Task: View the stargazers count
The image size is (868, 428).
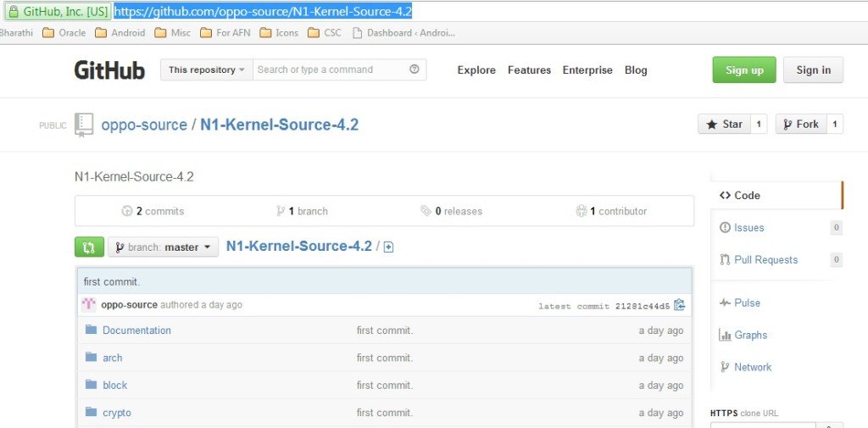Action: pyautogui.click(x=759, y=124)
